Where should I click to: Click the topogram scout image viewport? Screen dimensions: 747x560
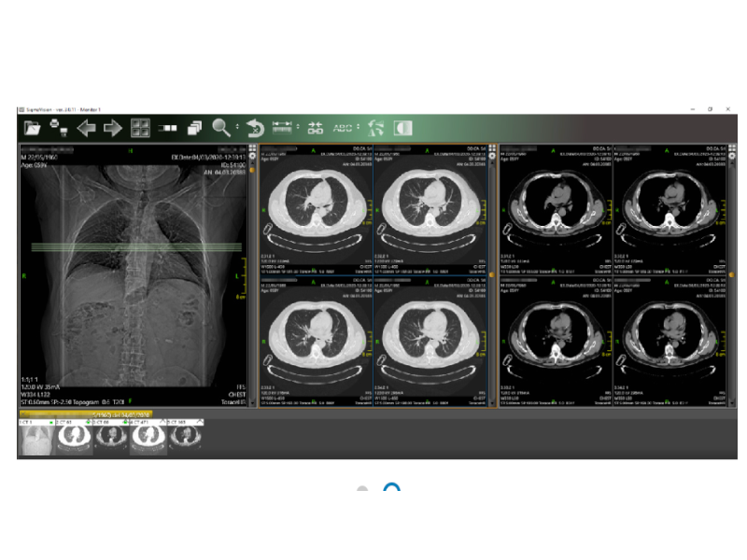[x=134, y=275]
